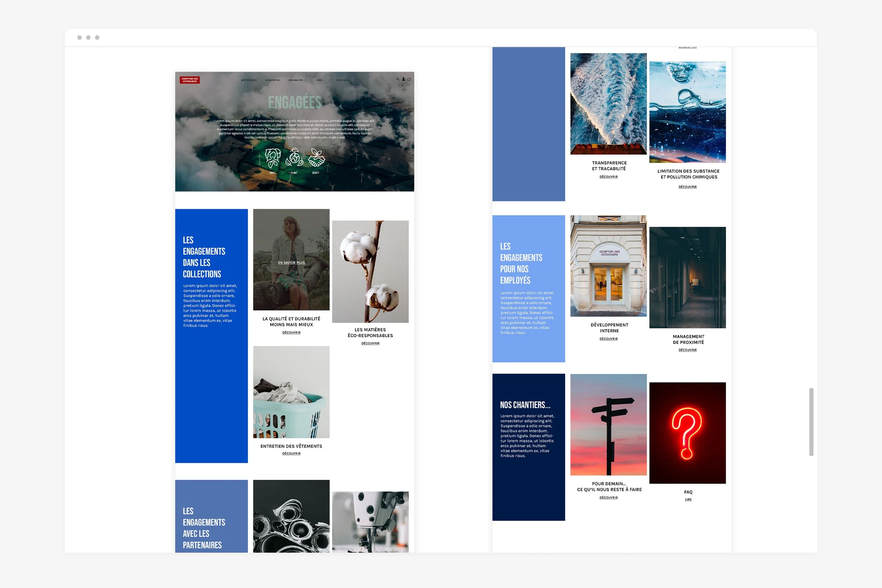The width and height of the screenshot is (882, 588).
Task: Open DÉCOUVRIR under Transparence et traçabilité
Action: (x=608, y=177)
